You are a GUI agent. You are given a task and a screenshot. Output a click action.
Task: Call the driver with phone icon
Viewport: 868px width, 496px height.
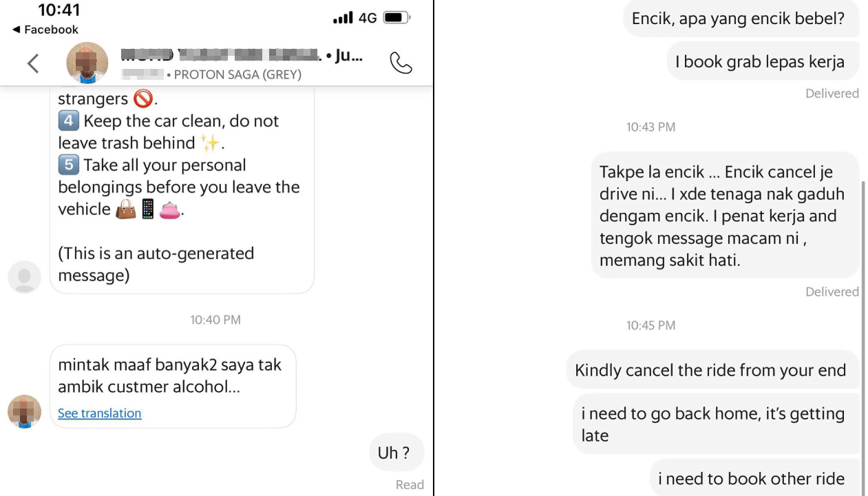pyautogui.click(x=400, y=63)
